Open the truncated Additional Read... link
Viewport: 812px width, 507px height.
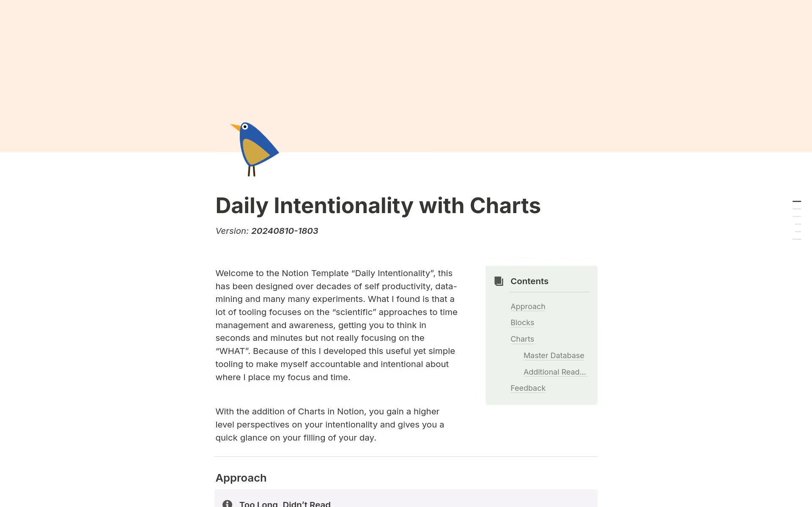point(554,372)
